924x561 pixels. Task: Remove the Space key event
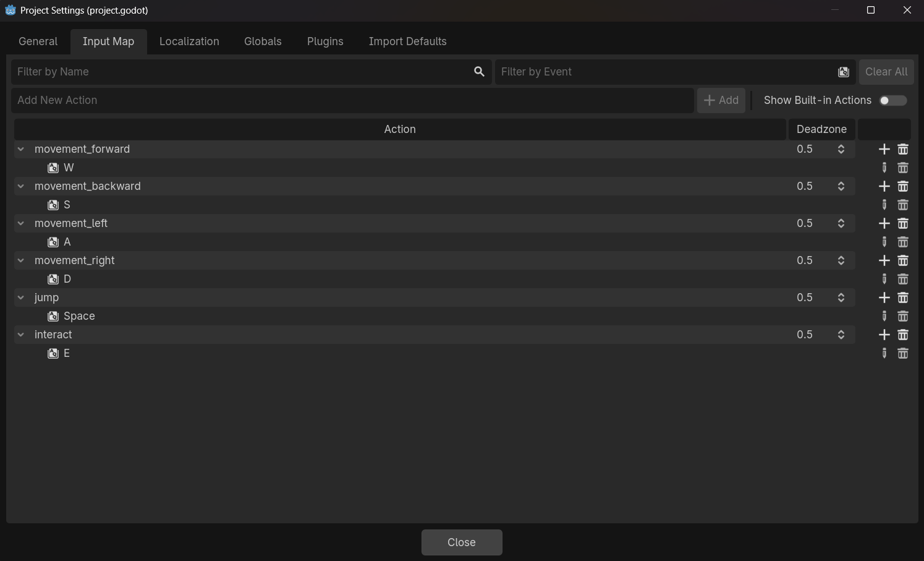tap(903, 316)
